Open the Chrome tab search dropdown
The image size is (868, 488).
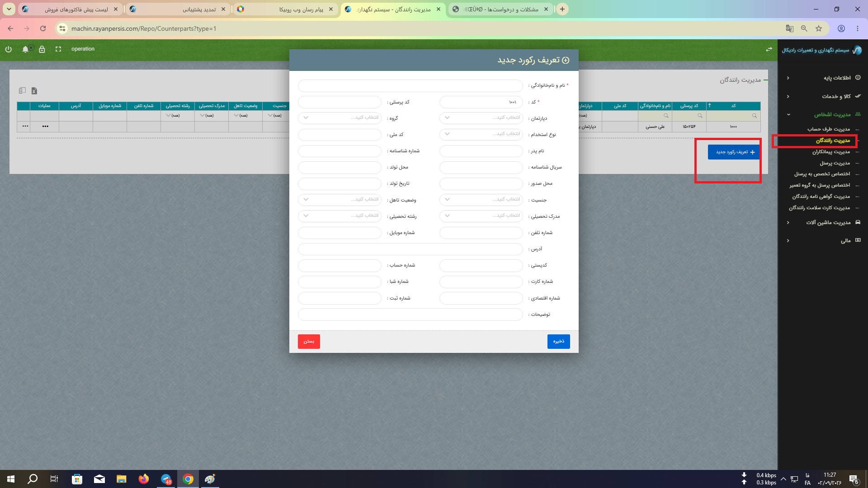(9, 9)
